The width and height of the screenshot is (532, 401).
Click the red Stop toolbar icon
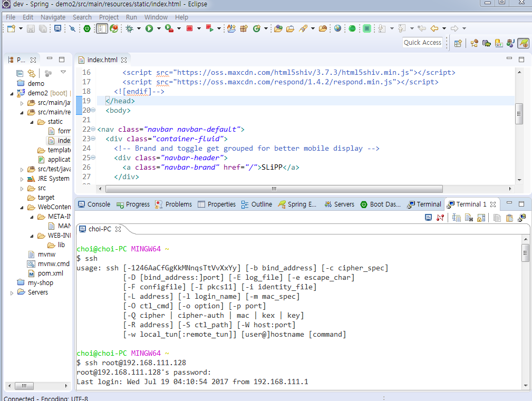[x=190, y=28]
